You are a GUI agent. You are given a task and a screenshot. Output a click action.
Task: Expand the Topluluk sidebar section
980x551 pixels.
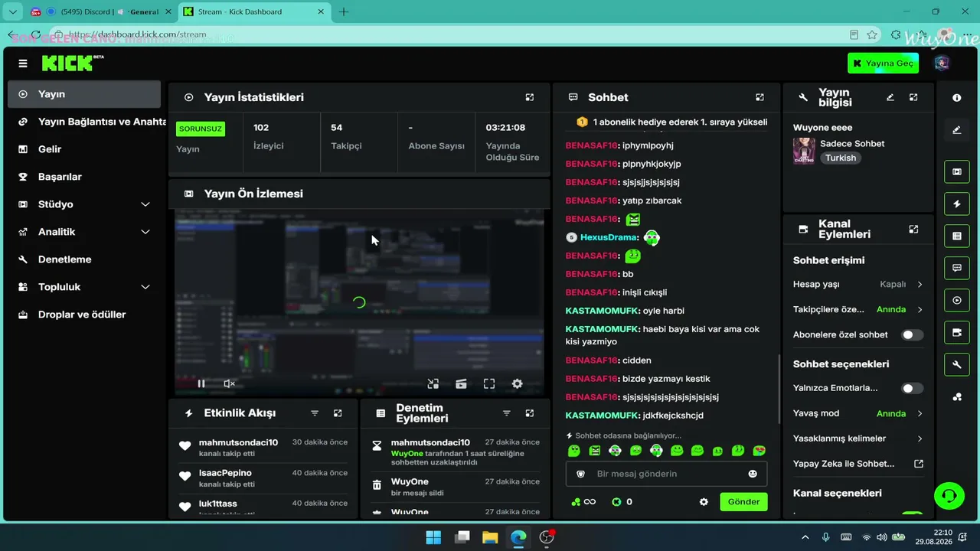tap(84, 287)
